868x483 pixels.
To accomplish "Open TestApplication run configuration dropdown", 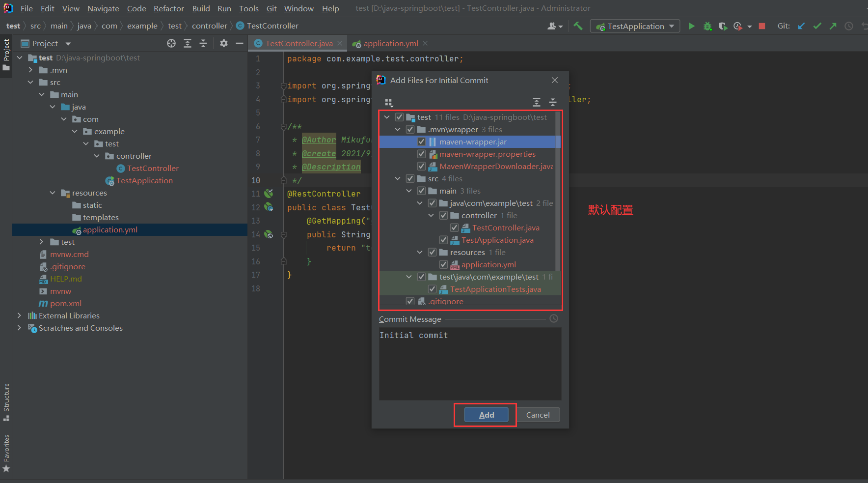I will (635, 26).
